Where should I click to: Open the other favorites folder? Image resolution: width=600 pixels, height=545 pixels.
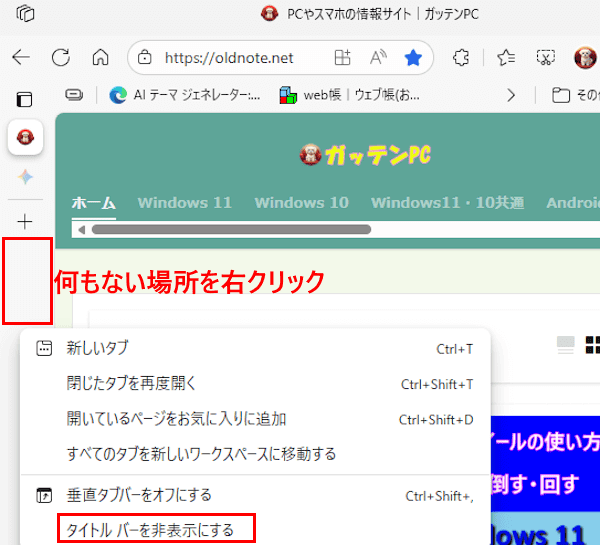[x=575, y=95]
